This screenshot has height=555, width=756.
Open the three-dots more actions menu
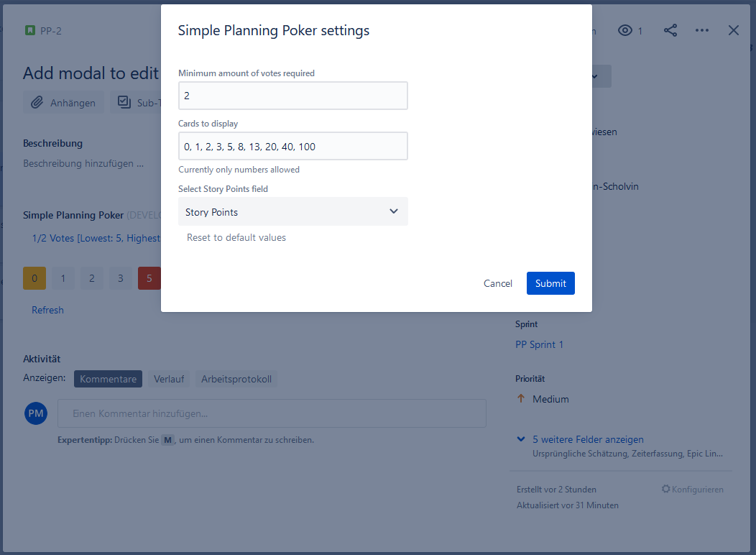[702, 30]
